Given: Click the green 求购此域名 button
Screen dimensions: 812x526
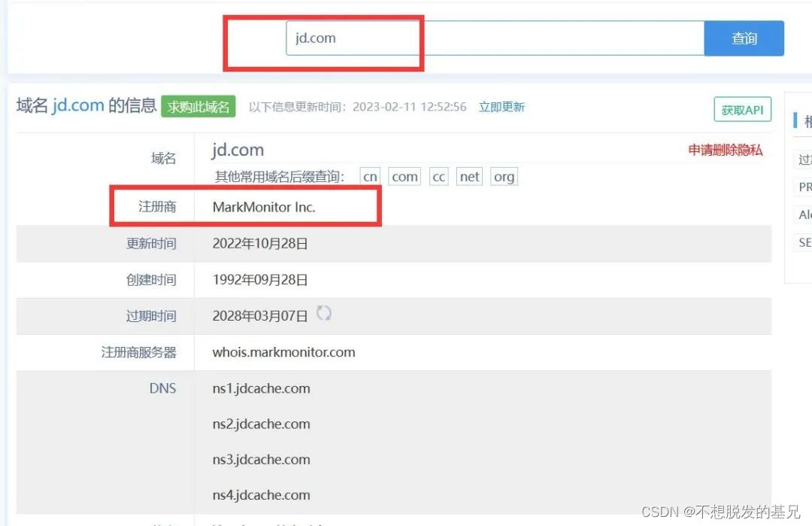Looking at the screenshot, I should click(x=198, y=106).
